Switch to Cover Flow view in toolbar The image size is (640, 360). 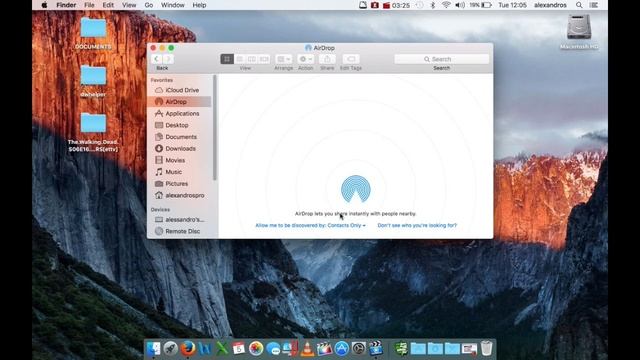tap(264, 59)
